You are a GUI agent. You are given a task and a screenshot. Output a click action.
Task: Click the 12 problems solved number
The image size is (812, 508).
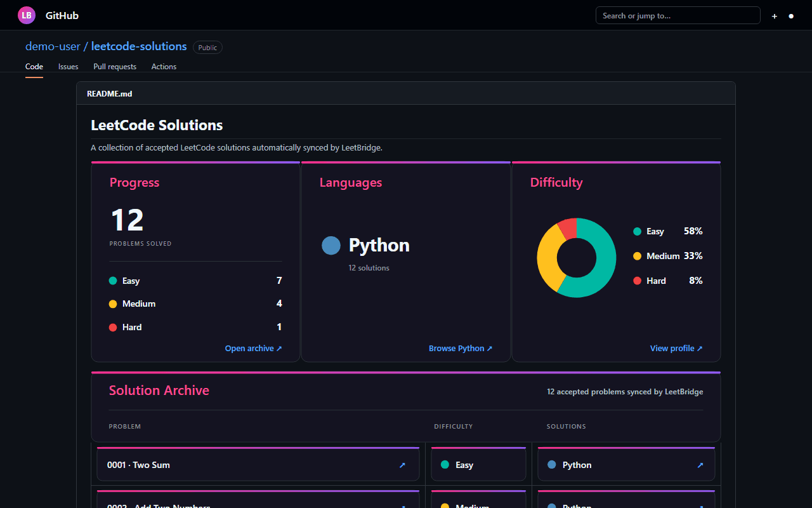[x=127, y=220]
